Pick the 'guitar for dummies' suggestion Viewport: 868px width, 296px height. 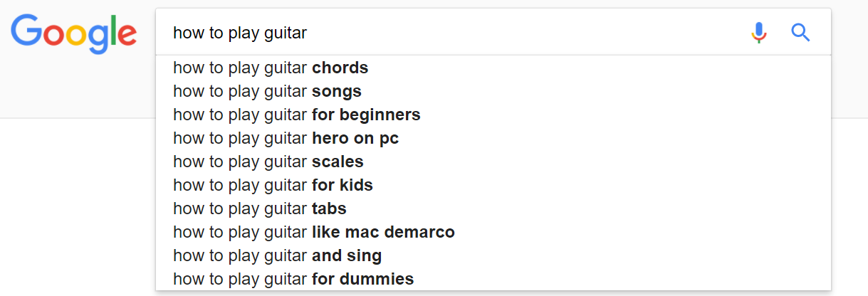[x=293, y=279]
